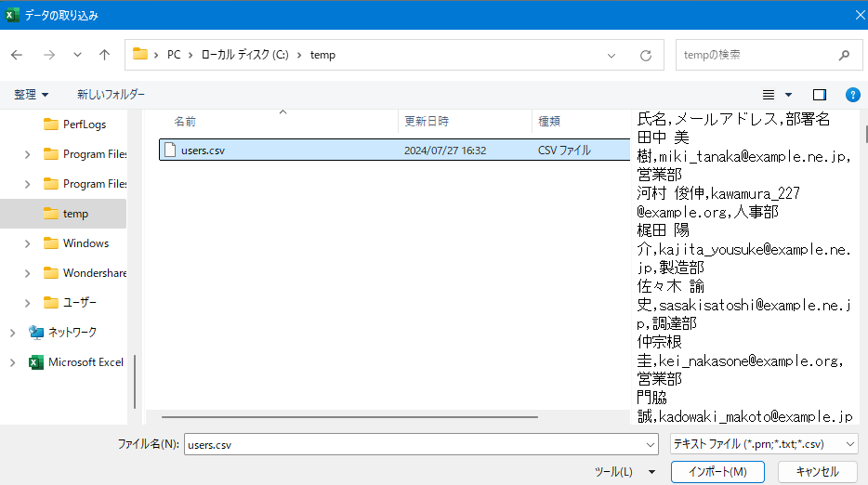The image size is (868, 485).
Task: Toggle the preview pane icon
Action: point(820,95)
